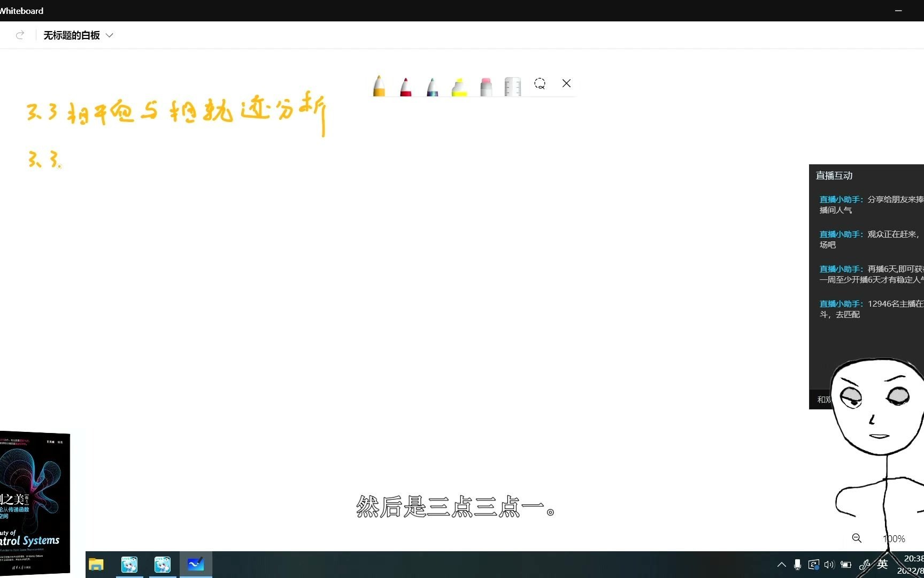Viewport: 924px width, 578px height.
Task: Open the first anime-avatar taskbar app
Action: click(x=129, y=565)
